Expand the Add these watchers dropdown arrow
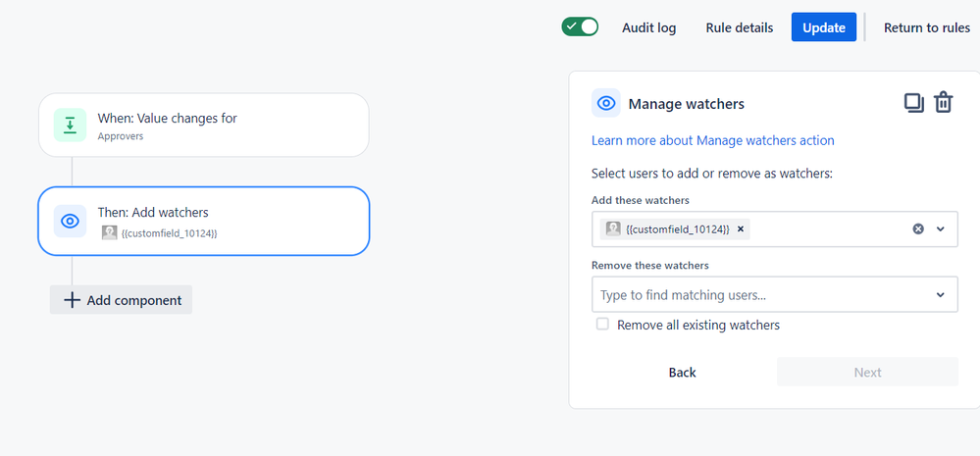Image resolution: width=980 pixels, height=456 pixels. coord(941,229)
